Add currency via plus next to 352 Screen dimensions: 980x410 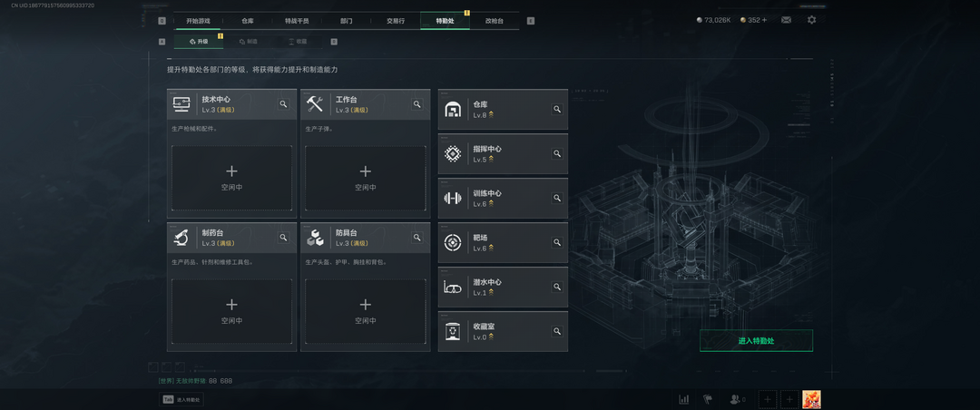[764, 20]
